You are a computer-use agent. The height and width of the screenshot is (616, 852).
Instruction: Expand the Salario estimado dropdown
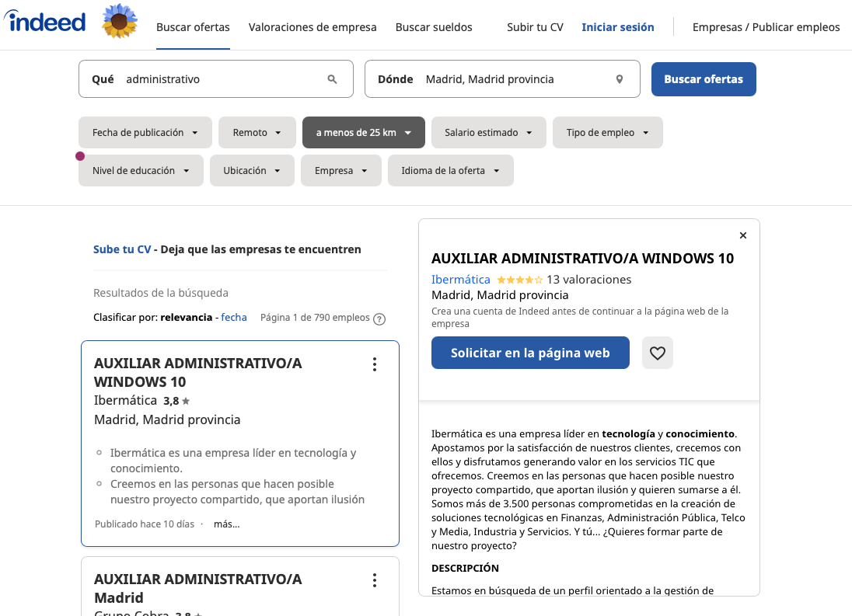(488, 133)
